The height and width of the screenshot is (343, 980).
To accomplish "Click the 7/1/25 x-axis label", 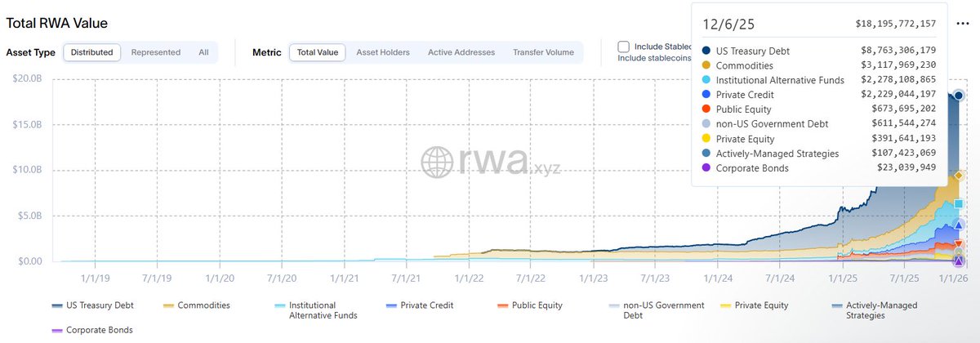I will 903,278.
